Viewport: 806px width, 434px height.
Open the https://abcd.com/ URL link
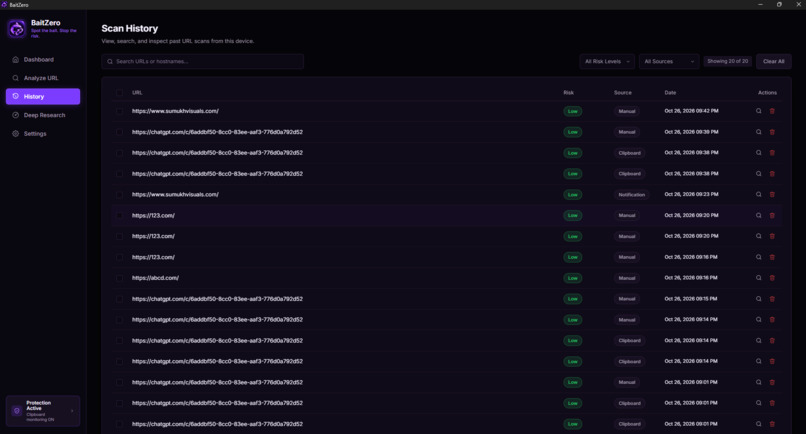155,278
